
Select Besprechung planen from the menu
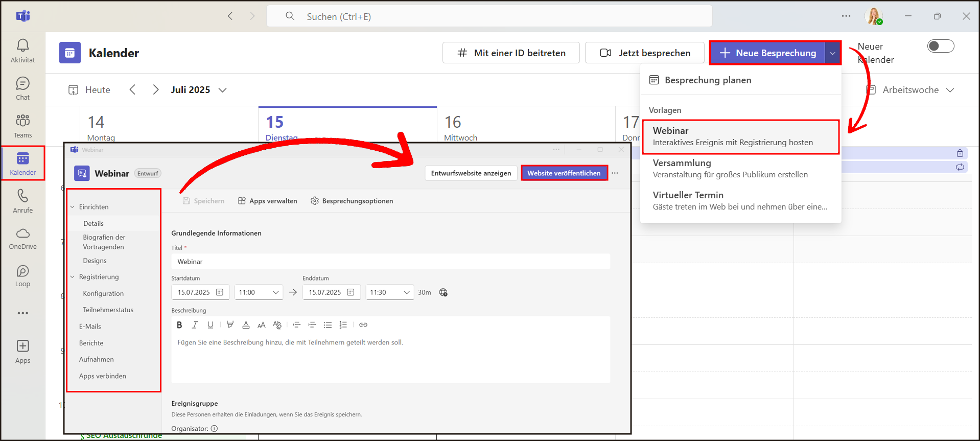tap(740, 80)
